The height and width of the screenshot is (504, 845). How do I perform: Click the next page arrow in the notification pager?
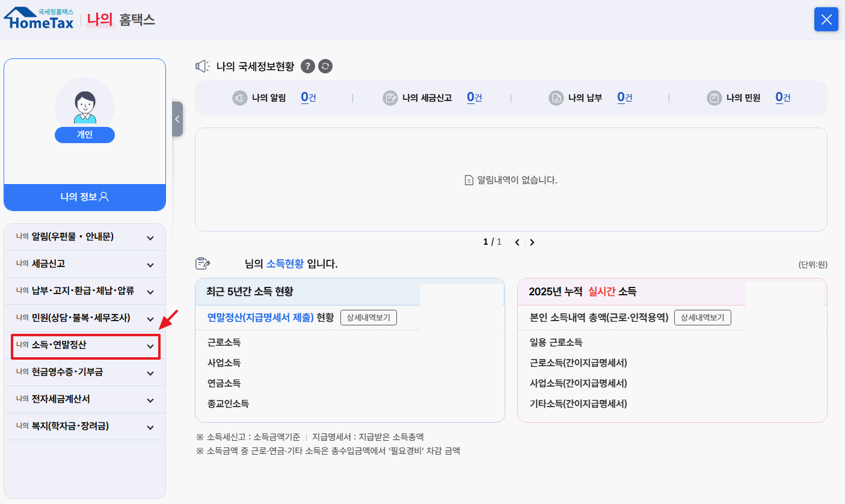[532, 242]
